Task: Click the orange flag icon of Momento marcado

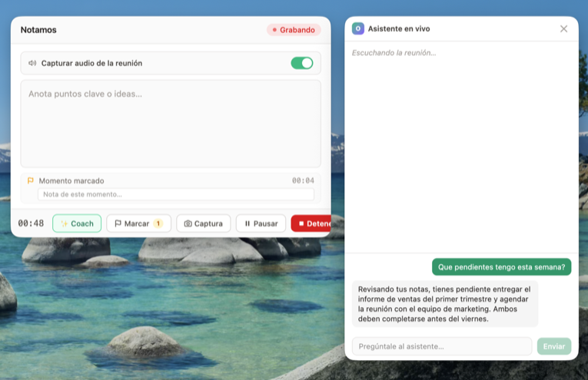Action: (x=31, y=181)
